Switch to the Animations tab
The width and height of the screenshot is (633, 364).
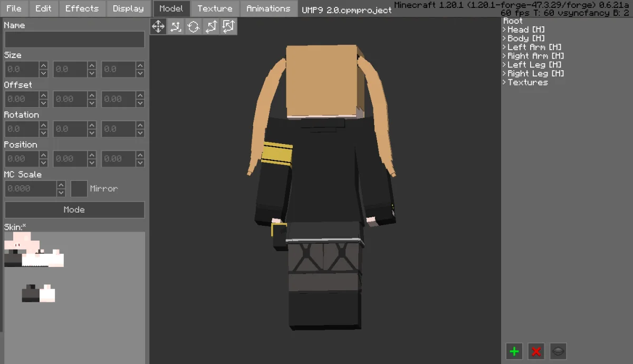(268, 8)
